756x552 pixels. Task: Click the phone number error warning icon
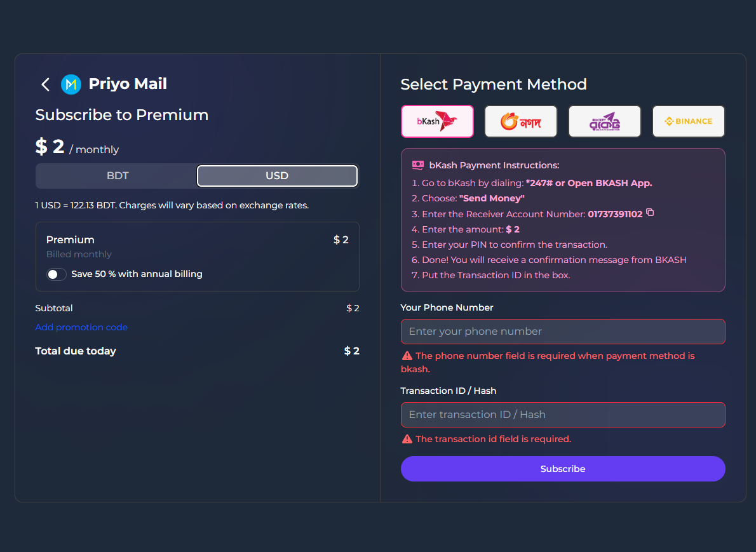(407, 356)
